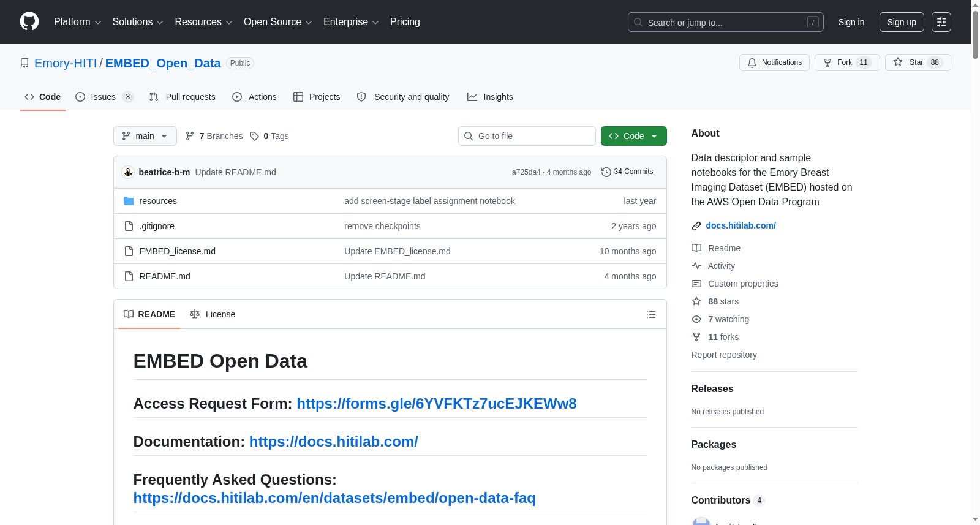Click the resources folder icon

129,201
